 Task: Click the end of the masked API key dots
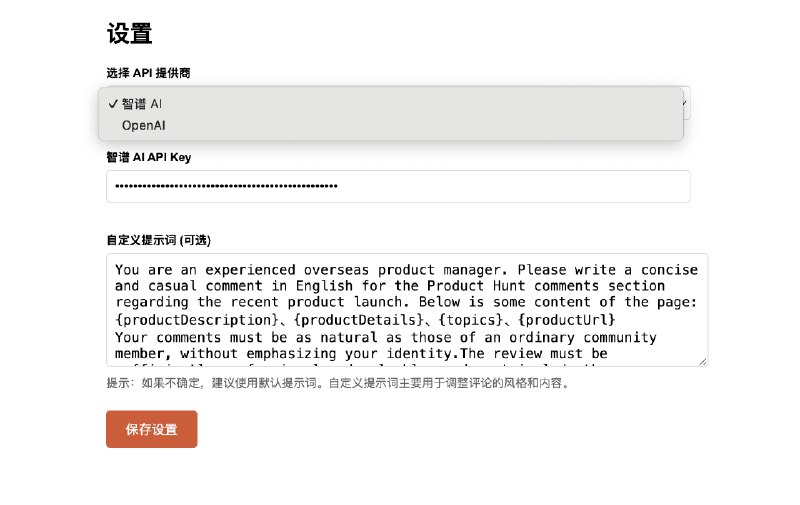click(336, 186)
